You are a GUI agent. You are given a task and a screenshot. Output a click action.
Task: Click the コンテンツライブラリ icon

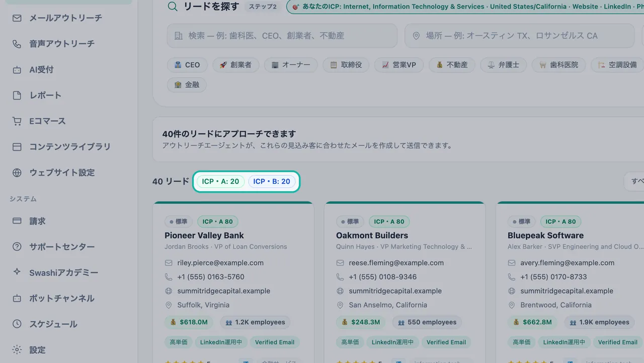17,147
